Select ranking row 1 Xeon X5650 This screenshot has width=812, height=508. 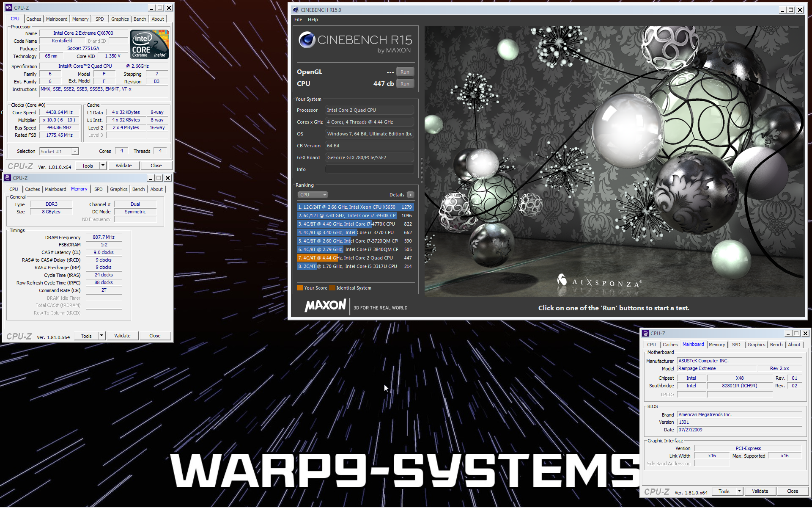pyautogui.click(x=355, y=207)
